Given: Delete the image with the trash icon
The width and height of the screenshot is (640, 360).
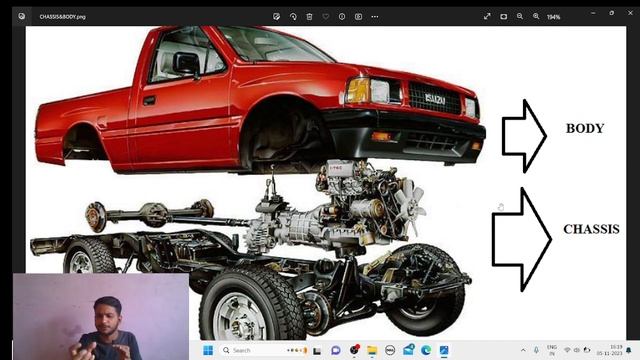Looking at the screenshot, I should [309, 17].
